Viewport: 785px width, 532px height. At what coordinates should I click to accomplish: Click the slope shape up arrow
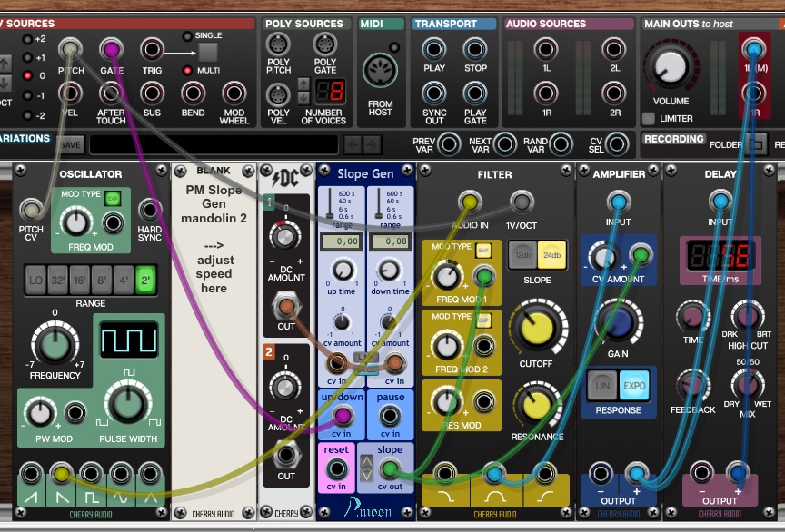[x=366, y=463]
